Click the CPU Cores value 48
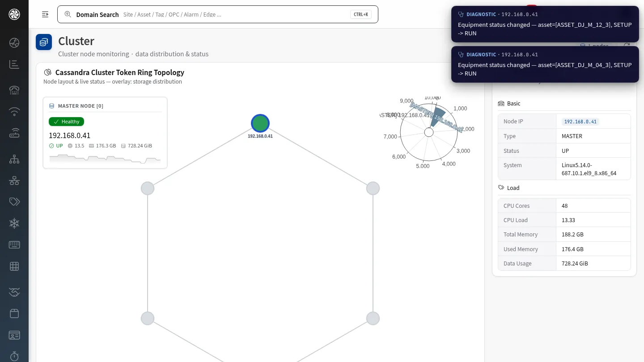Image resolution: width=644 pixels, height=362 pixels. point(565,206)
